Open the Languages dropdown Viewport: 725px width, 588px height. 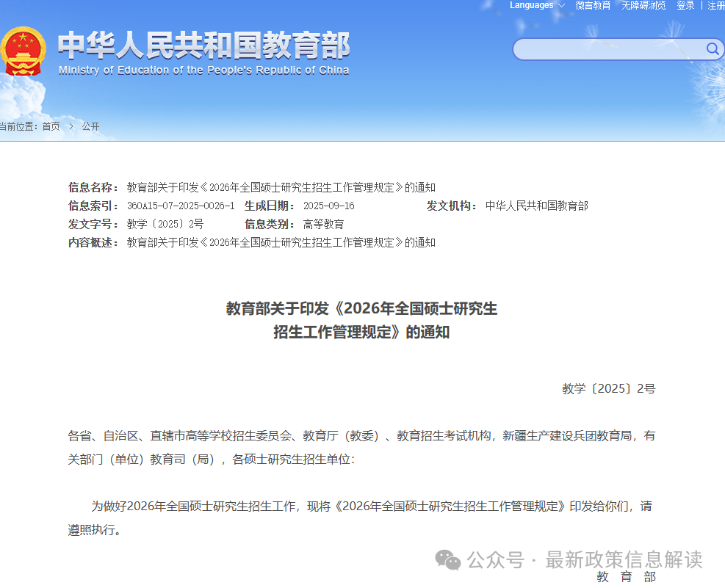tap(532, 5)
